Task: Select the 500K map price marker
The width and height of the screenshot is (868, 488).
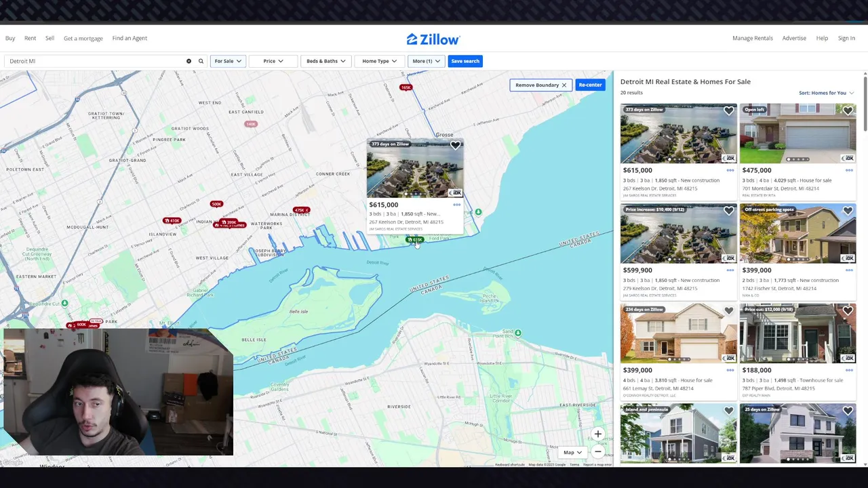Action: tap(216, 204)
